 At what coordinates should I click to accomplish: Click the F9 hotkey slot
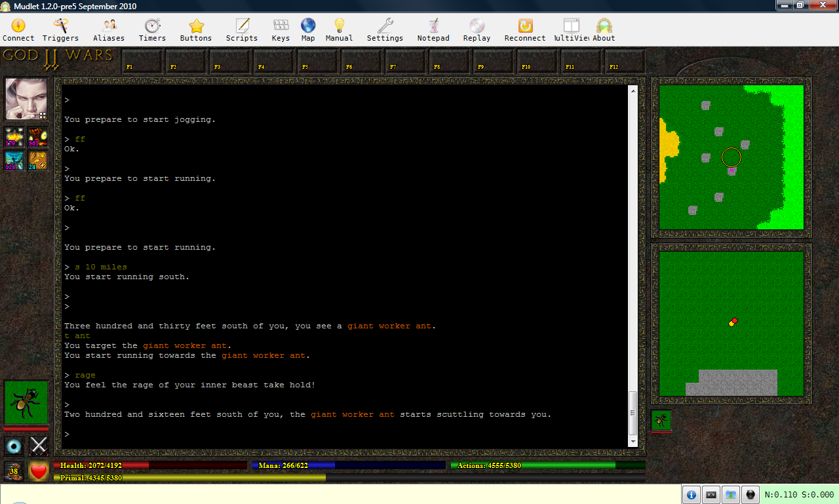pyautogui.click(x=493, y=61)
